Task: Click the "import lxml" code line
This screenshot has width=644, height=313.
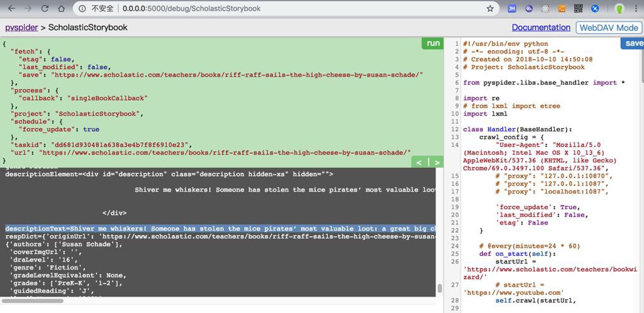Action: (486, 114)
